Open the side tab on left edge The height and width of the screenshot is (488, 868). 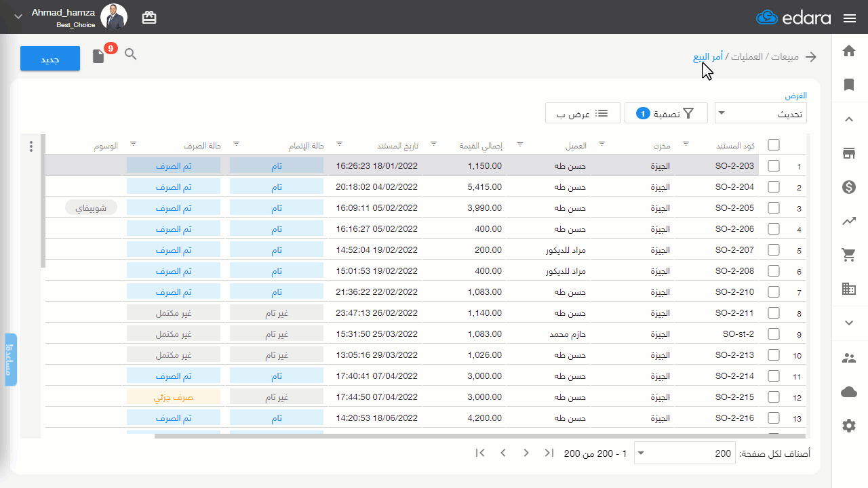(11, 360)
